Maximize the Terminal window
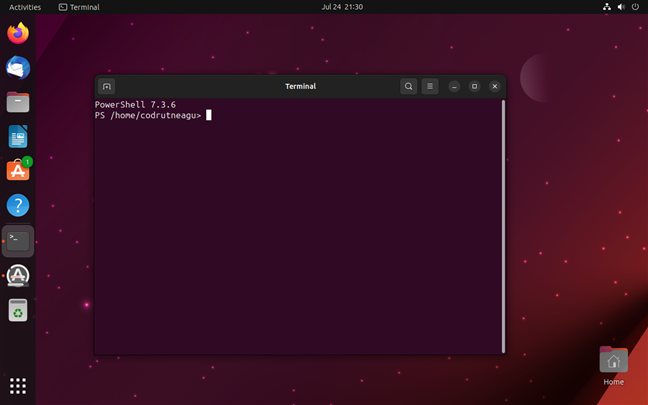Image resolution: width=648 pixels, height=405 pixels. pyautogui.click(x=474, y=87)
